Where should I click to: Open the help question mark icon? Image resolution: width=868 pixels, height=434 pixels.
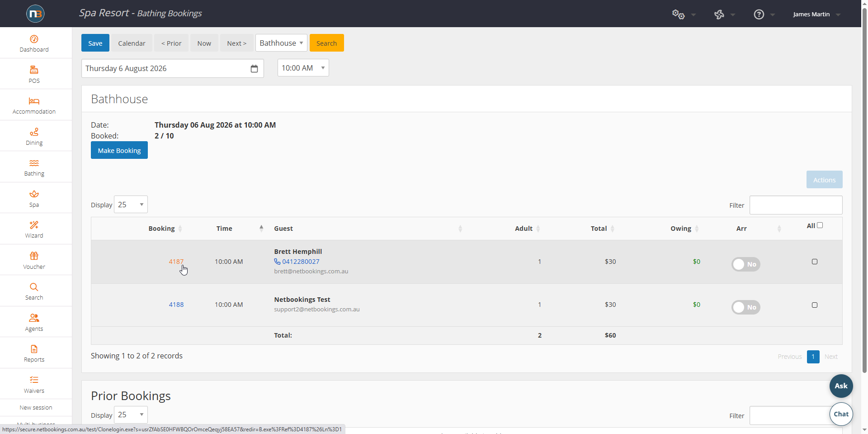coord(759,14)
